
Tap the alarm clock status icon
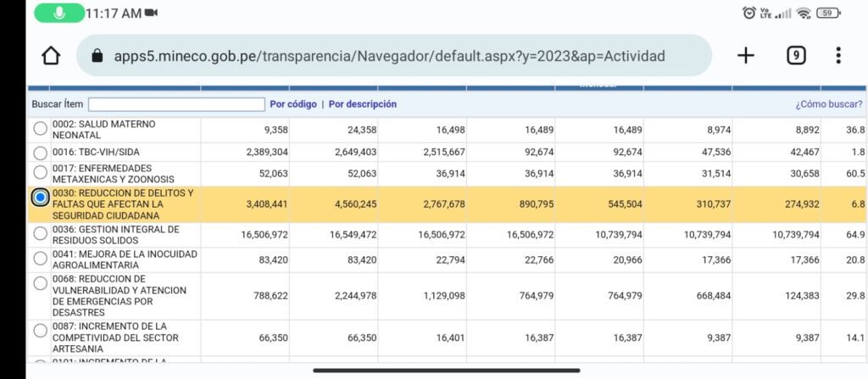pos(749,13)
